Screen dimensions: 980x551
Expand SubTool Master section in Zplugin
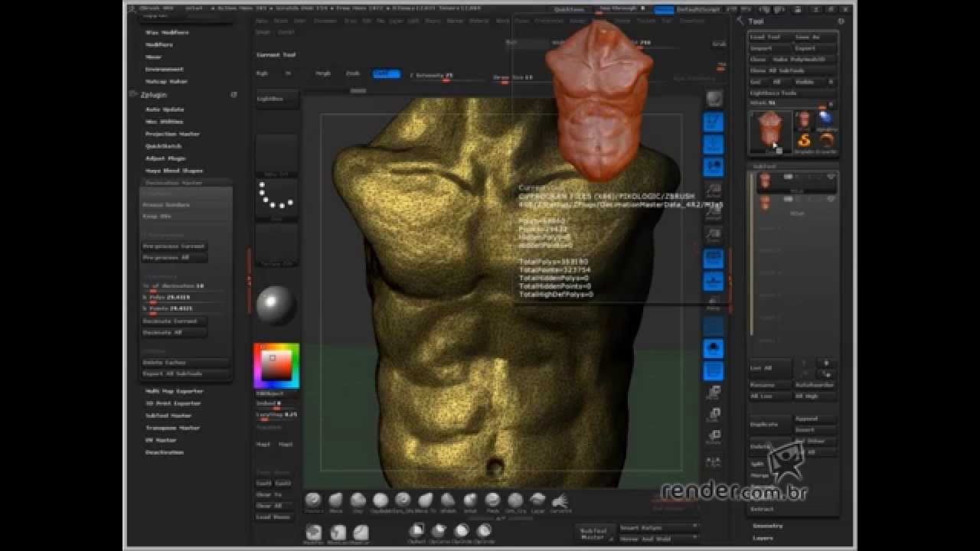tap(168, 416)
